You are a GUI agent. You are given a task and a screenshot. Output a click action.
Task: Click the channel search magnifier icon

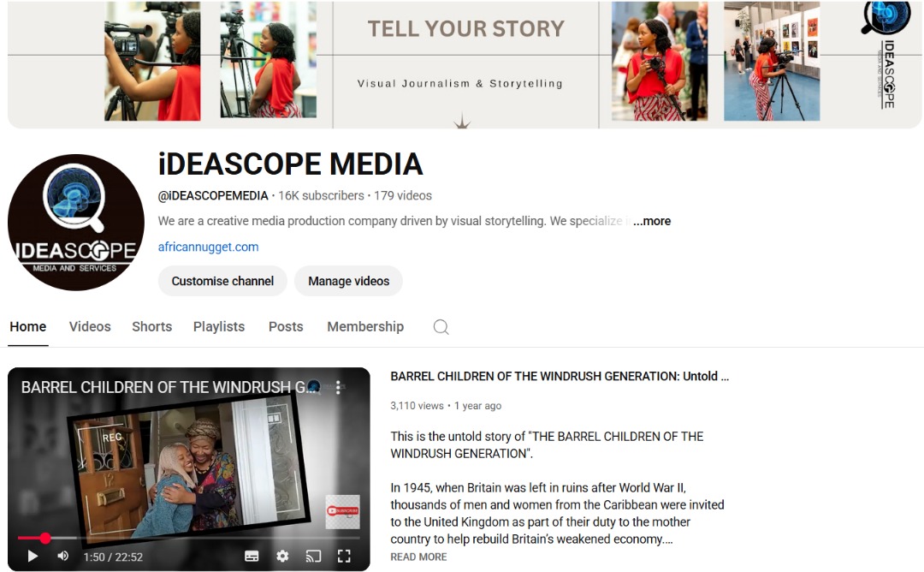(441, 327)
